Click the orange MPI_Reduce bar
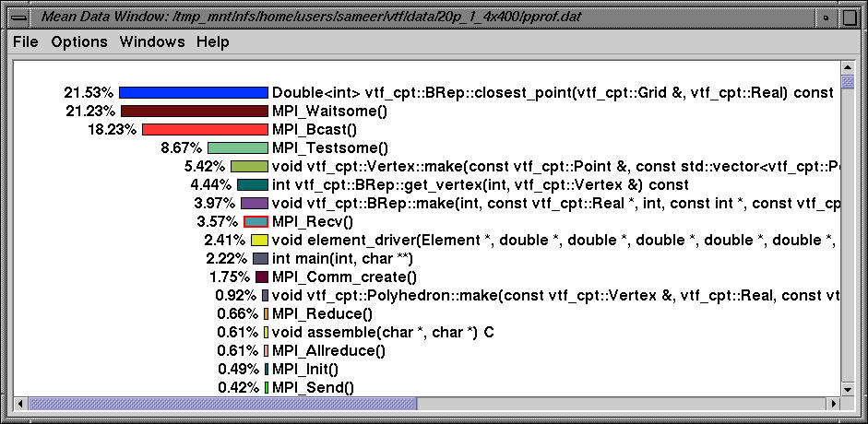This screenshot has width=868, height=424. (x=267, y=313)
